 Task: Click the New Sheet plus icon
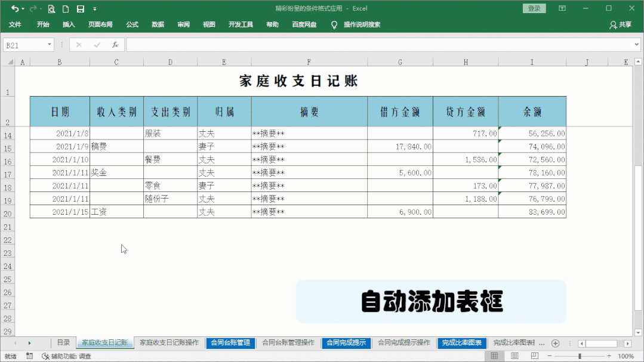coord(555,343)
